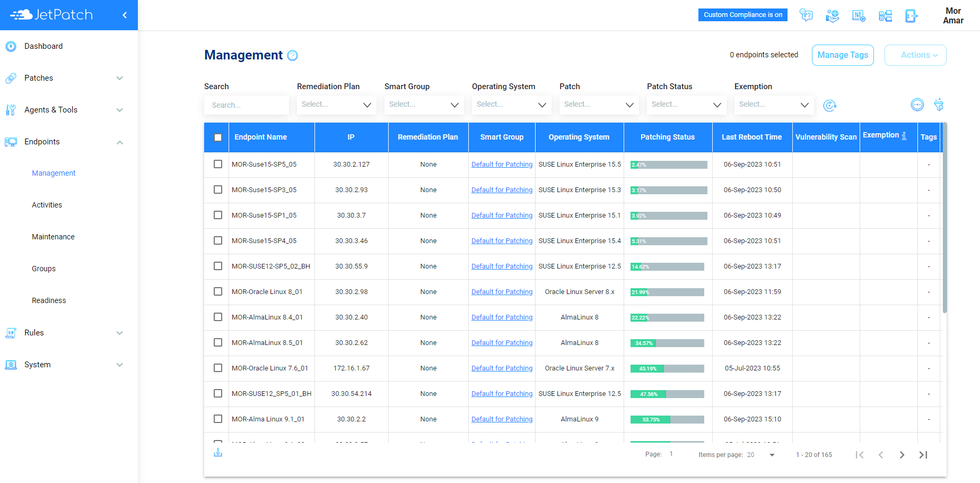Go to the first page of results

860,455
